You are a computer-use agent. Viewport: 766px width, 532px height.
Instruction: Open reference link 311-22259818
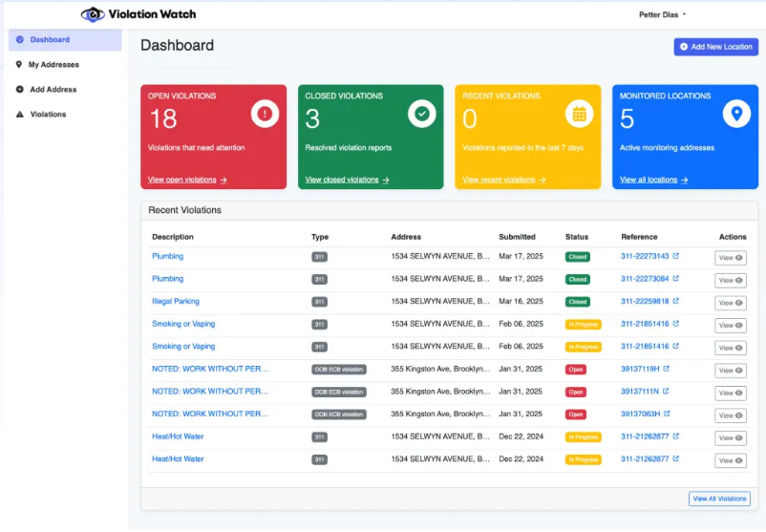click(645, 301)
